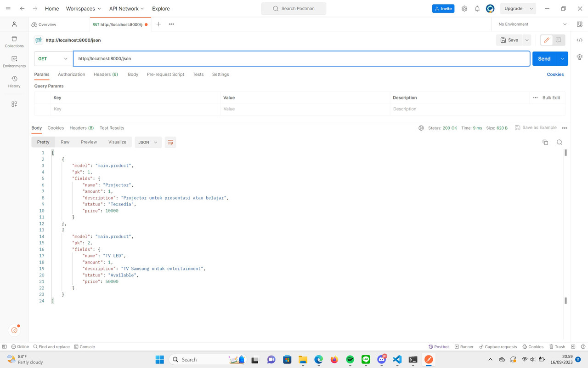Open response pane three-dots options
Viewport: 588px width, 368px height.
(x=565, y=128)
